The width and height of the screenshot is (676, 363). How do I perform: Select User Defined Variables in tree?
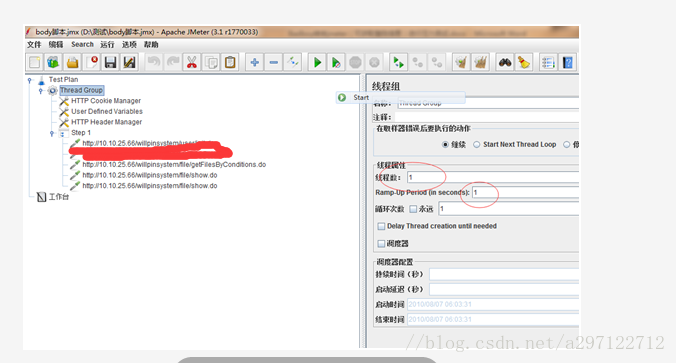(x=107, y=111)
